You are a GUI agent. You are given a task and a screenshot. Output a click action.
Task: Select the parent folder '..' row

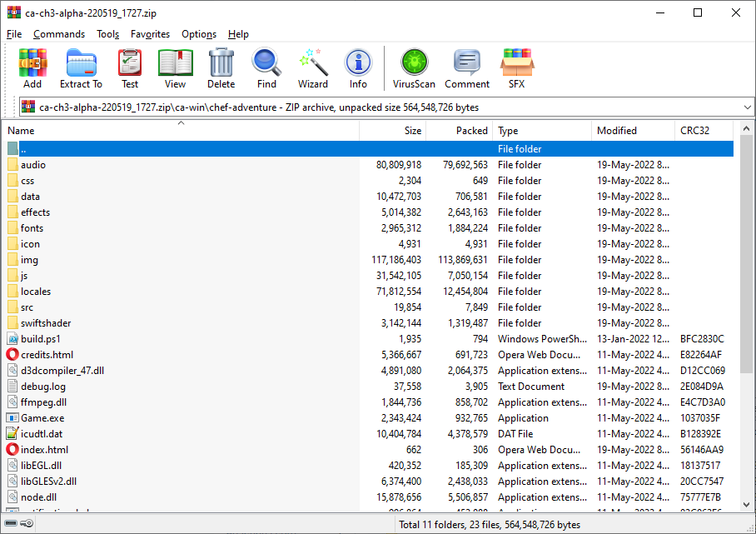pos(371,148)
